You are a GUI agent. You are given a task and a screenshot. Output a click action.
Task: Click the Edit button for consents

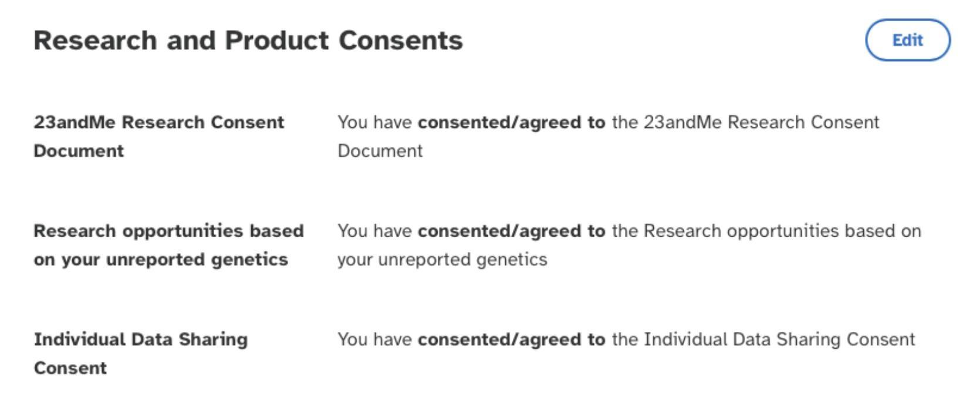tap(907, 40)
